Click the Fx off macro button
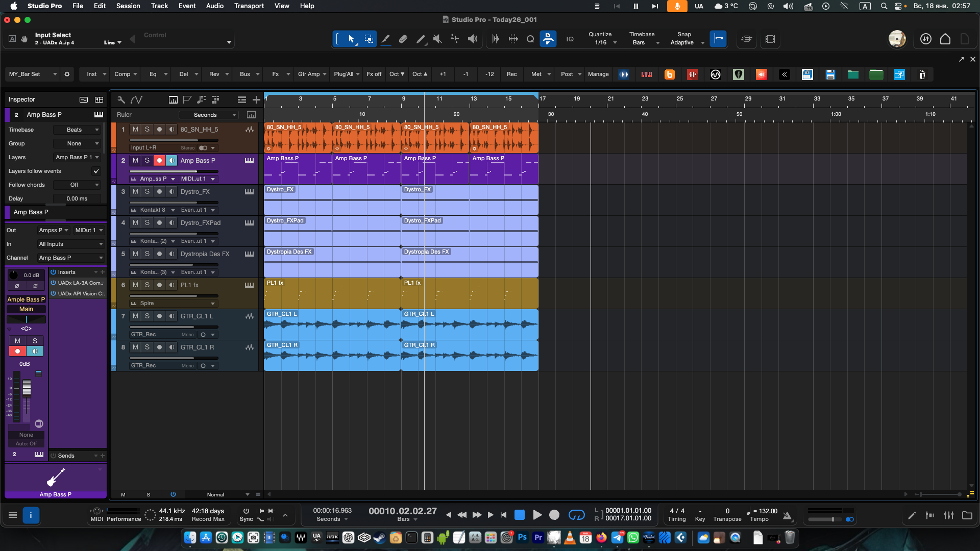Viewport: 980px width, 551px height. pyautogui.click(x=374, y=74)
